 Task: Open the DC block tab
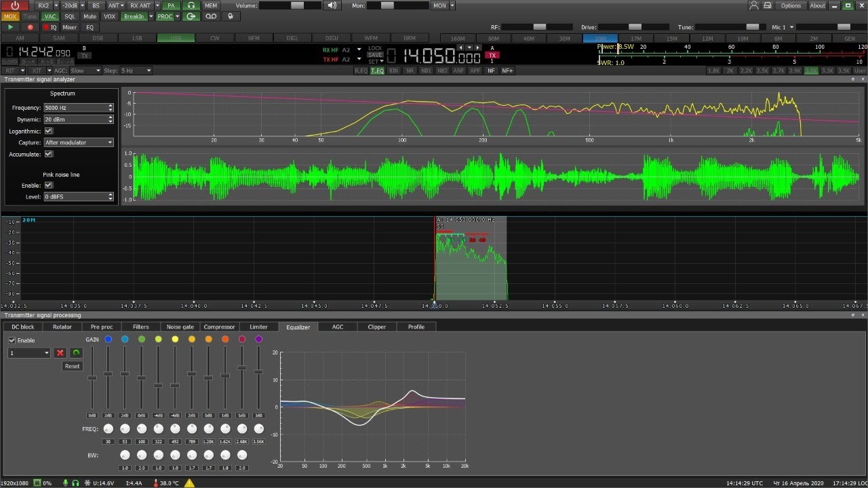[x=23, y=327]
